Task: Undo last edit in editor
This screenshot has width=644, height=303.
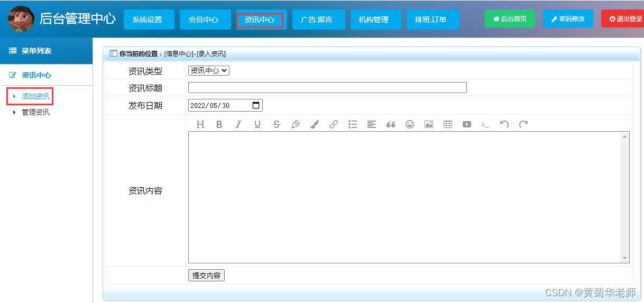Action: 504,124
